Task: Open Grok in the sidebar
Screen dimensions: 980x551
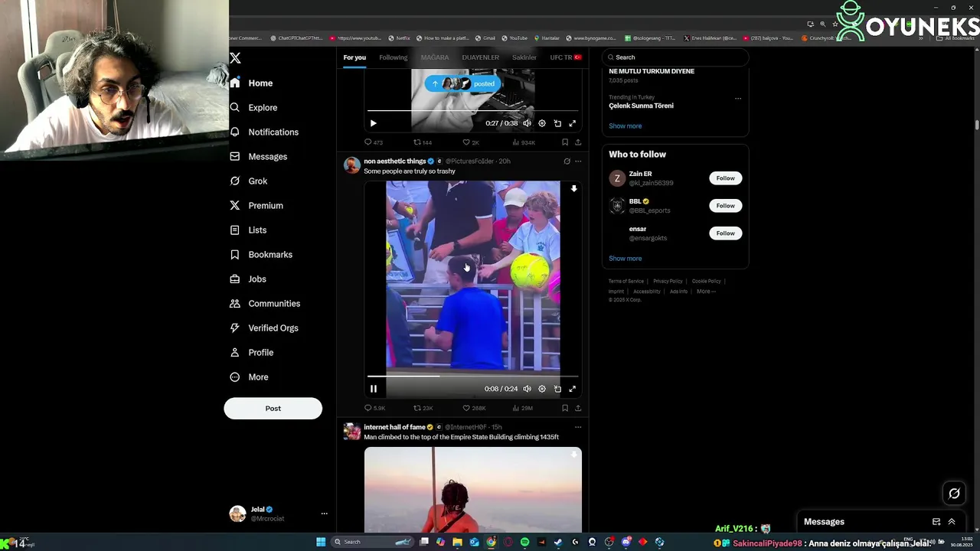Action: (249, 181)
